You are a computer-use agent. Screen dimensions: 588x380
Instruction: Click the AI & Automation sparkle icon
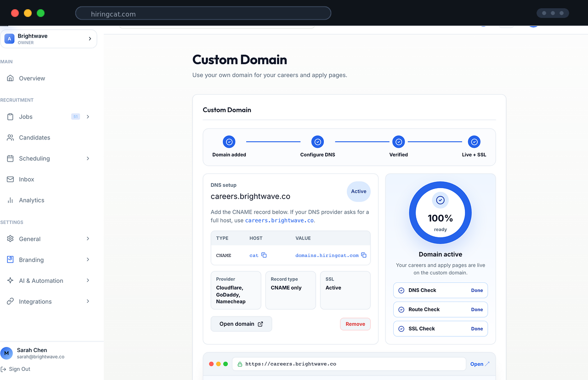pos(10,280)
